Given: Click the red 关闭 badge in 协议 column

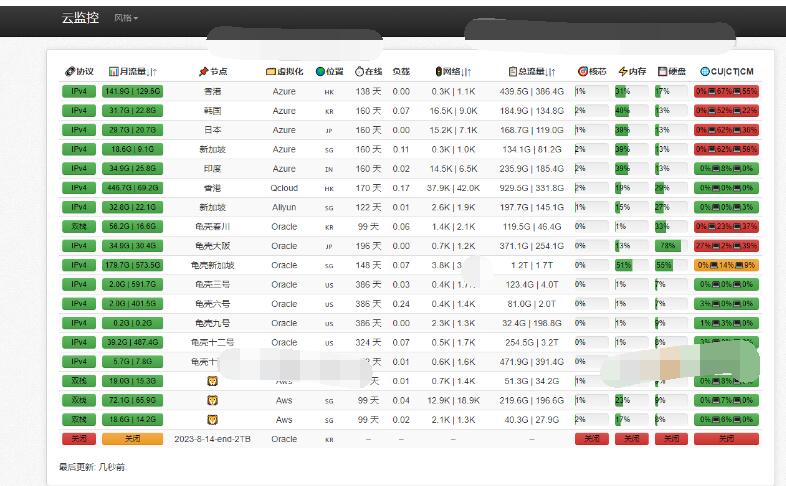Looking at the screenshot, I should tap(77, 439).
